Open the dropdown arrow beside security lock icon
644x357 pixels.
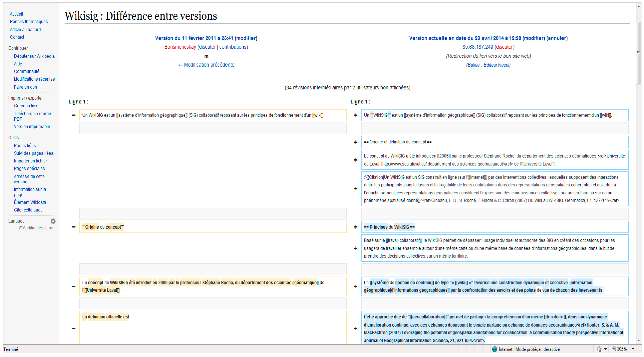coord(606,349)
